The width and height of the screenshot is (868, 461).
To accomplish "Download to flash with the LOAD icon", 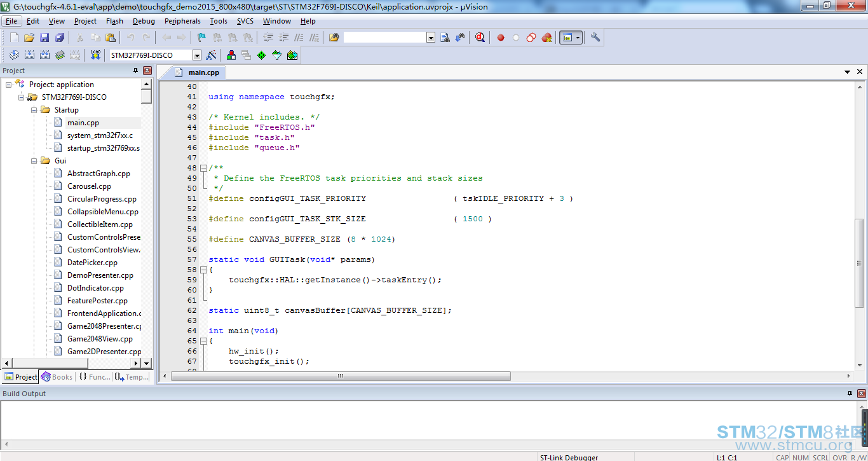I will (x=95, y=55).
